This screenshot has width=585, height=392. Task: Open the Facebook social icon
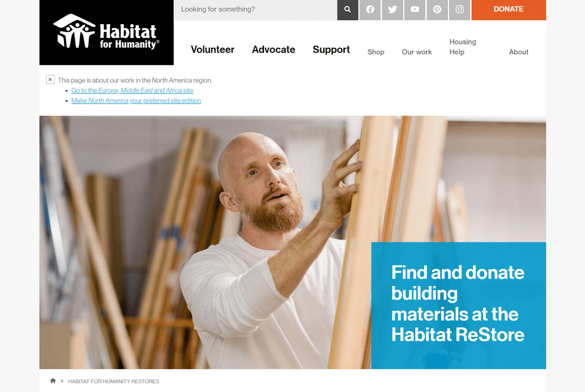coord(370,9)
